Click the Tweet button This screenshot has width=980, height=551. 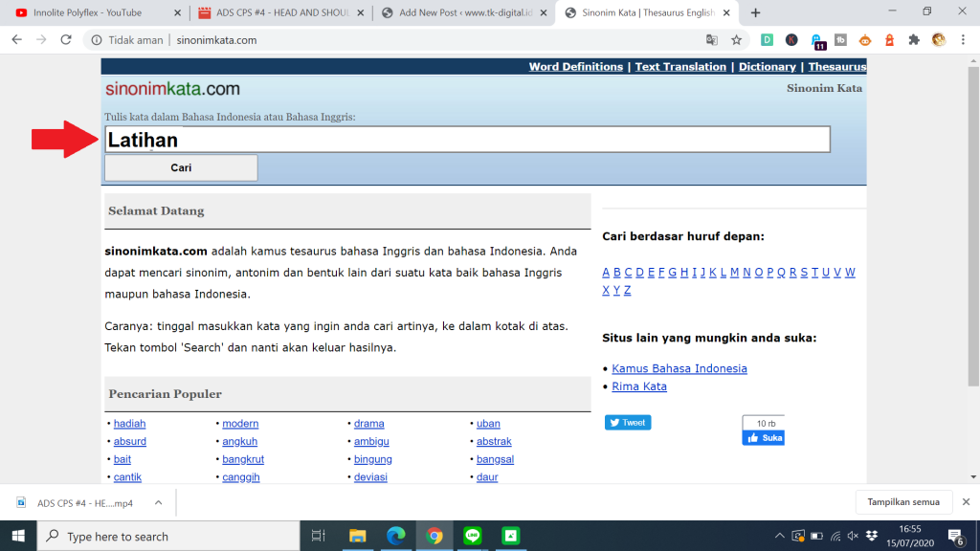pos(628,422)
